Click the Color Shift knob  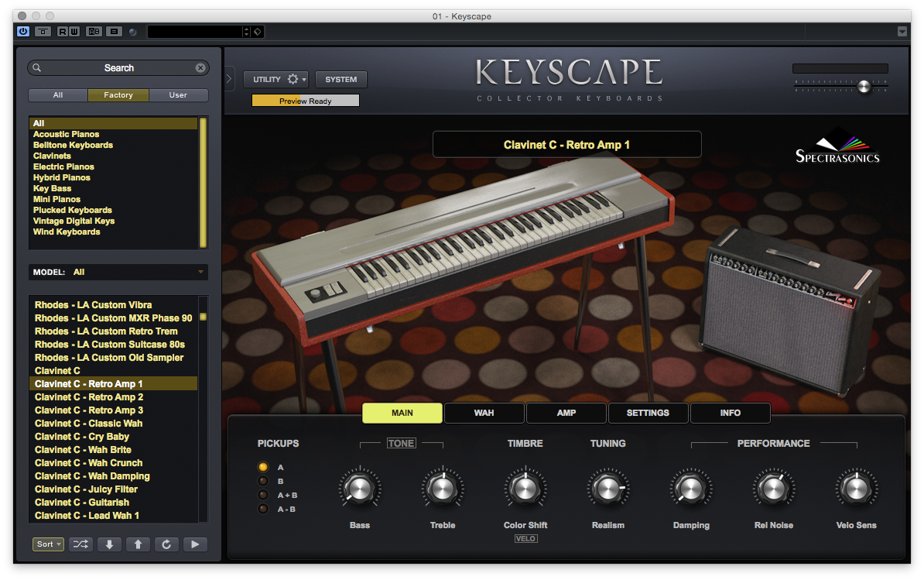(525, 489)
